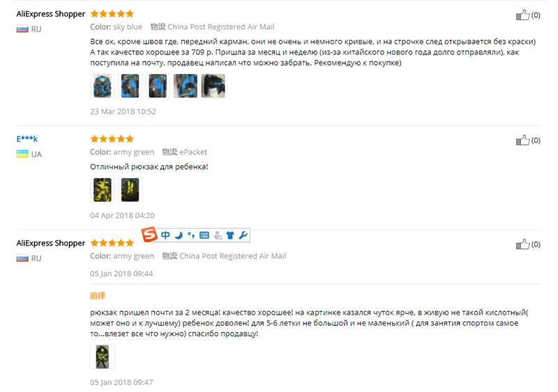Toggle punctuation mode in IME toolbar
The width and height of the screenshot is (558, 392).
click(191, 235)
